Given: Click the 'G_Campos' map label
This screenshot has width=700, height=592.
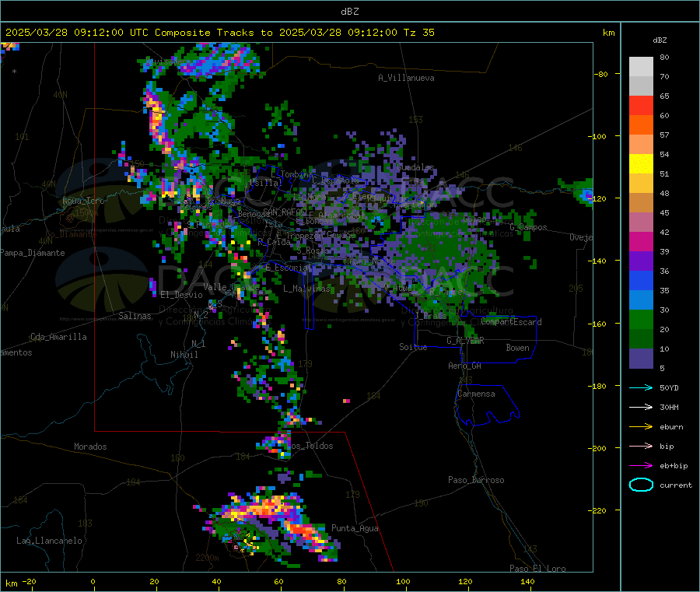Looking at the screenshot, I should coord(529,227).
